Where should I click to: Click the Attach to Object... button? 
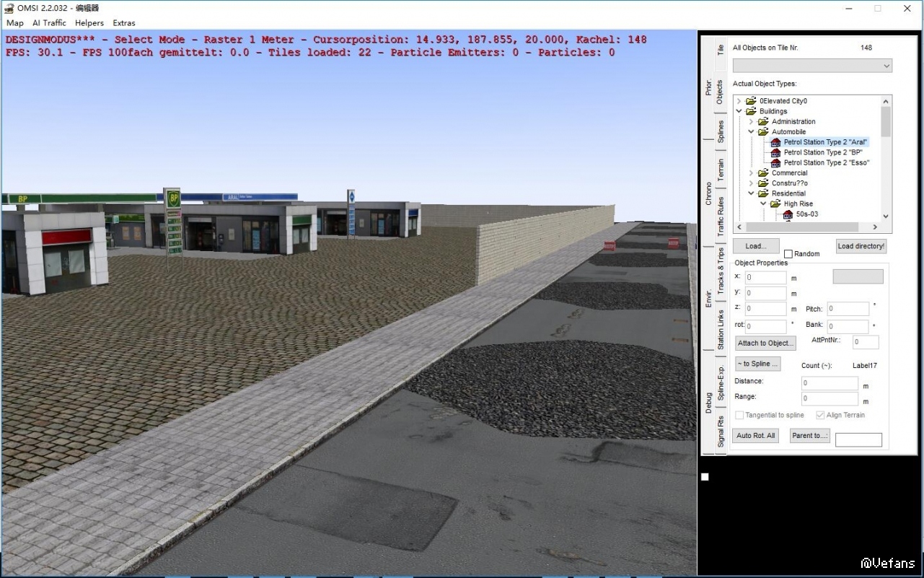click(x=766, y=343)
